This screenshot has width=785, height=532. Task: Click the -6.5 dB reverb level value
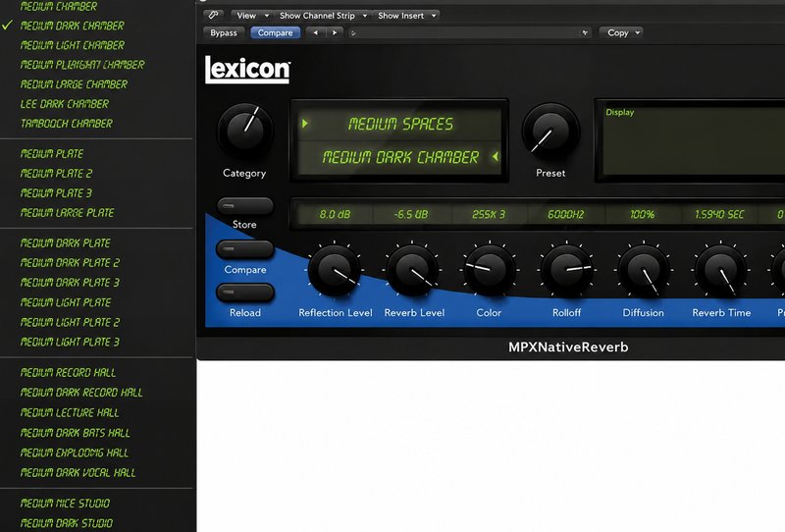(411, 214)
